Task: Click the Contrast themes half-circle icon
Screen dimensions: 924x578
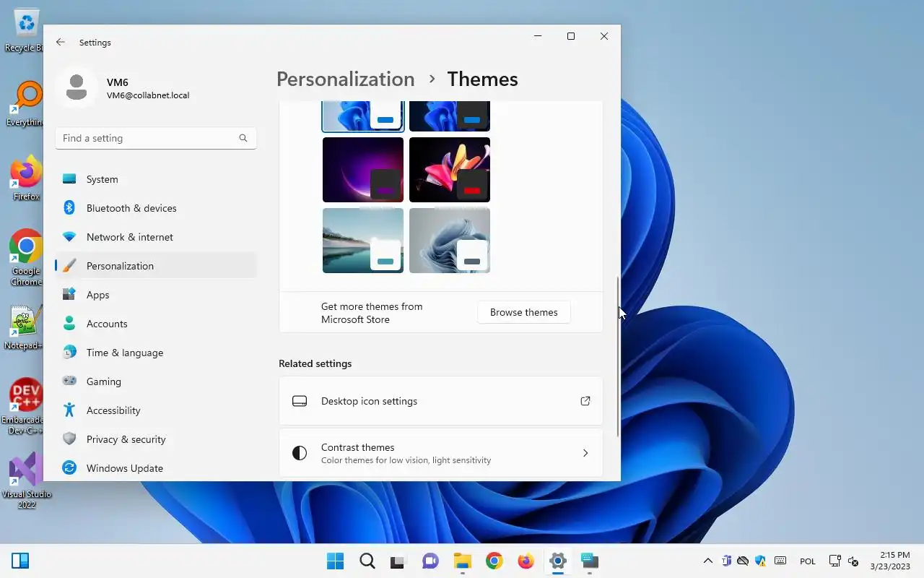Action: 300,453
